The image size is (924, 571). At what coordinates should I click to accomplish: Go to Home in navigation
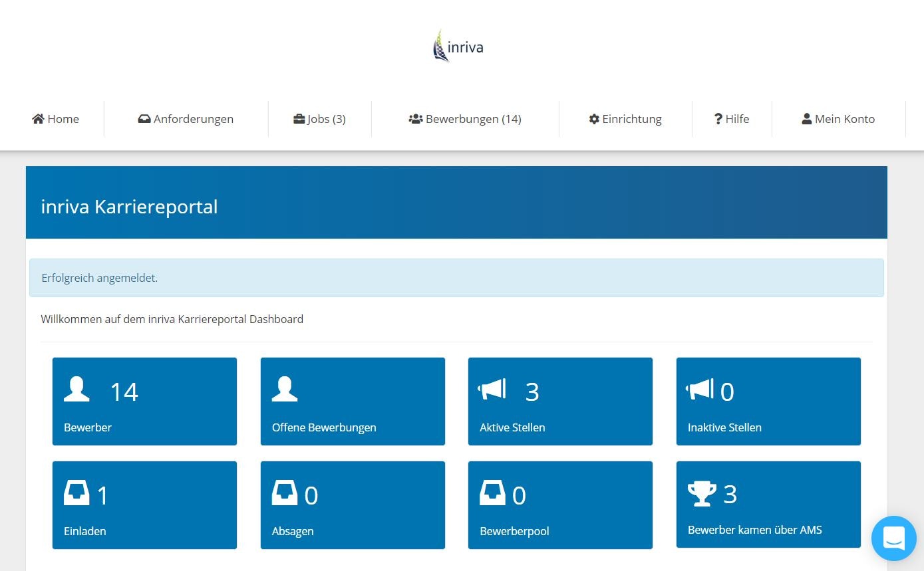click(x=55, y=119)
